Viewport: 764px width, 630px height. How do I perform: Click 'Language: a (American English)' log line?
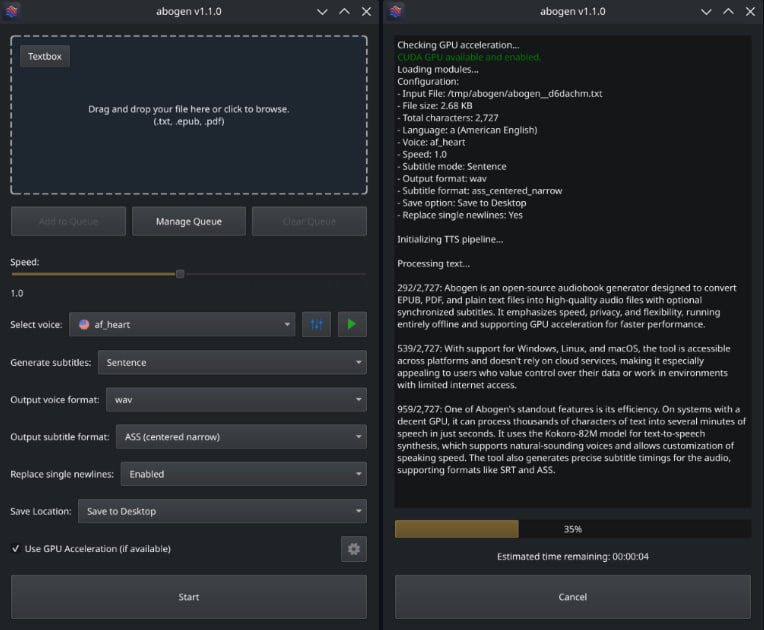(467, 130)
